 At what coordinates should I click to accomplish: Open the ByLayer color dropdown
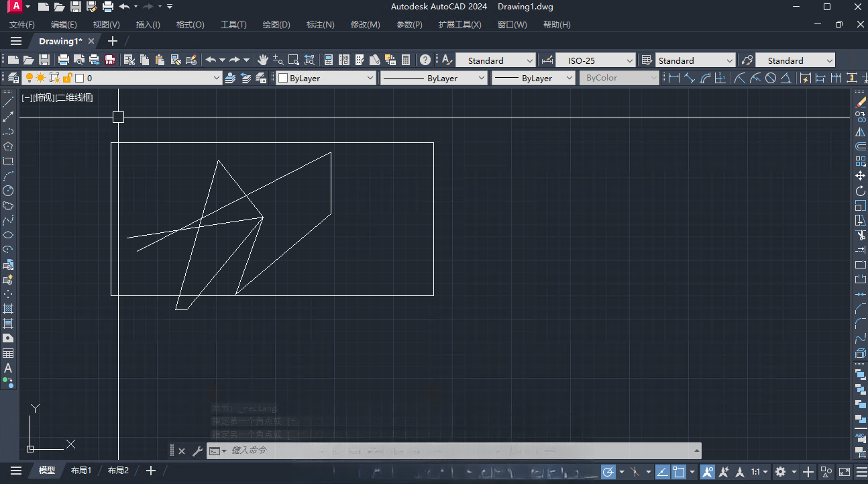[x=370, y=78]
